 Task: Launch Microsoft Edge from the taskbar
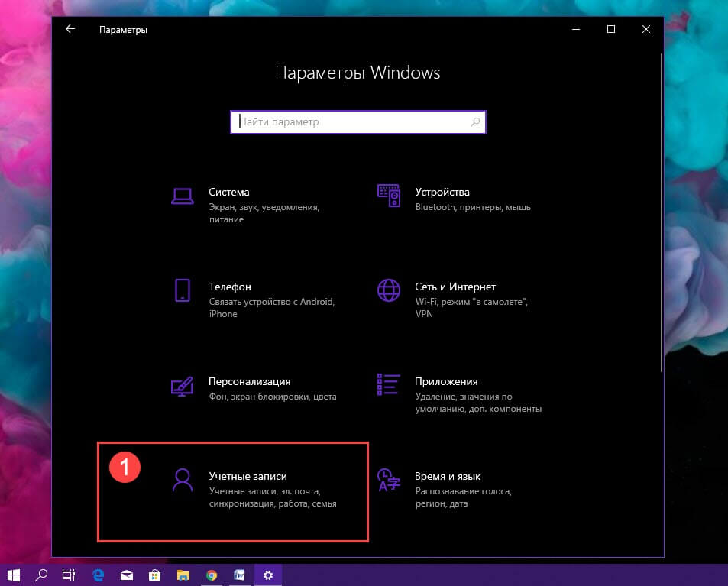coord(98,575)
